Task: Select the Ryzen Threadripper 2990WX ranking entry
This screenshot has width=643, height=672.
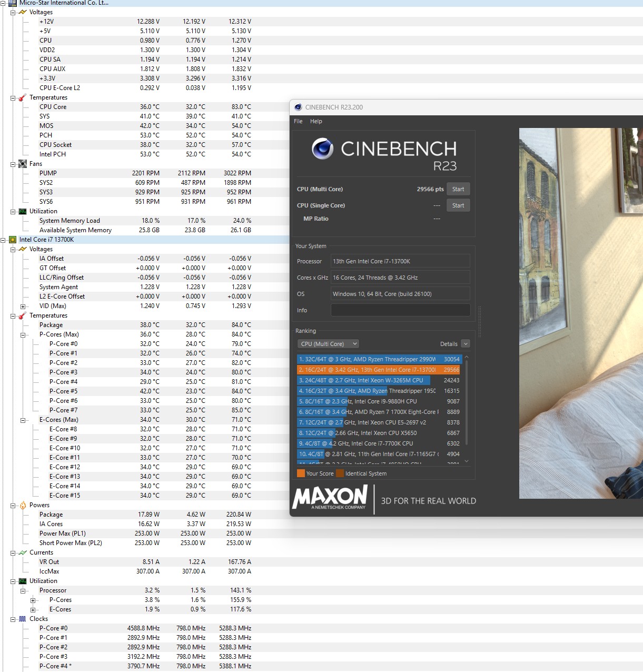Action: (x=379, y=359)
